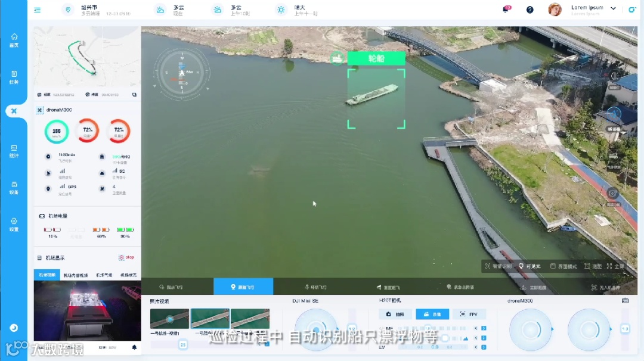The height and width of the screenshot is (361, 644).
Task: Click the GPS location pin status icon
Action: [48, 189]
